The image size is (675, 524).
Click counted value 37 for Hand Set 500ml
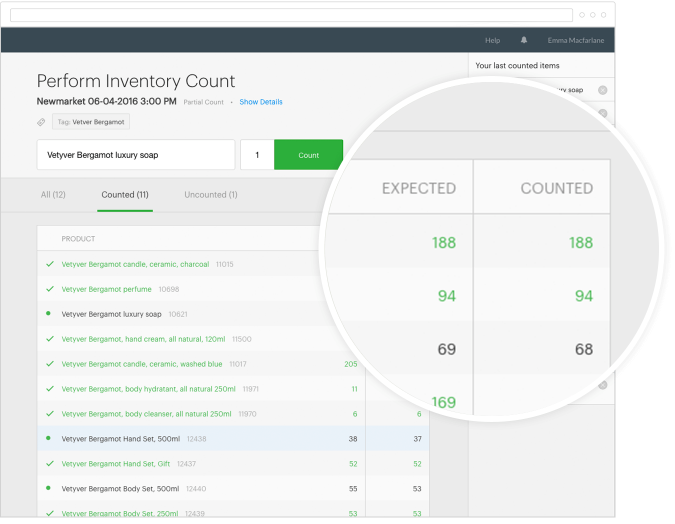coord(417,439)
